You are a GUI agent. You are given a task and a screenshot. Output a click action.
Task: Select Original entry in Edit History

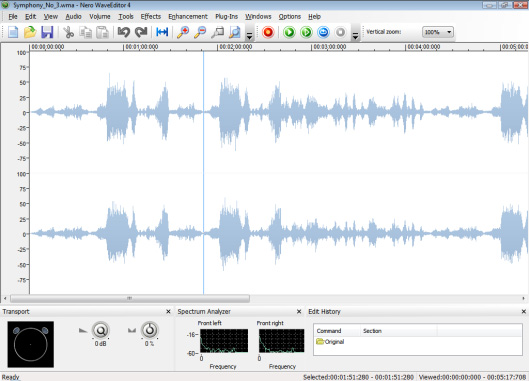330,342
